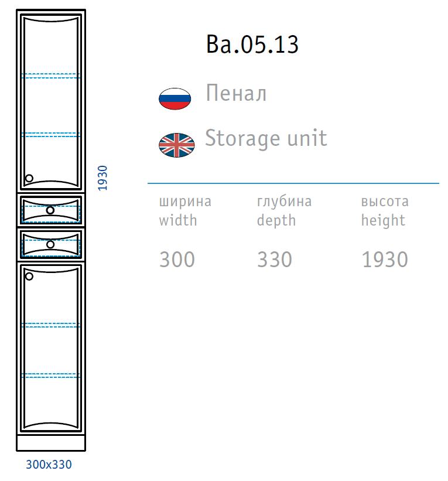Select the width value 300

[177, 259]
